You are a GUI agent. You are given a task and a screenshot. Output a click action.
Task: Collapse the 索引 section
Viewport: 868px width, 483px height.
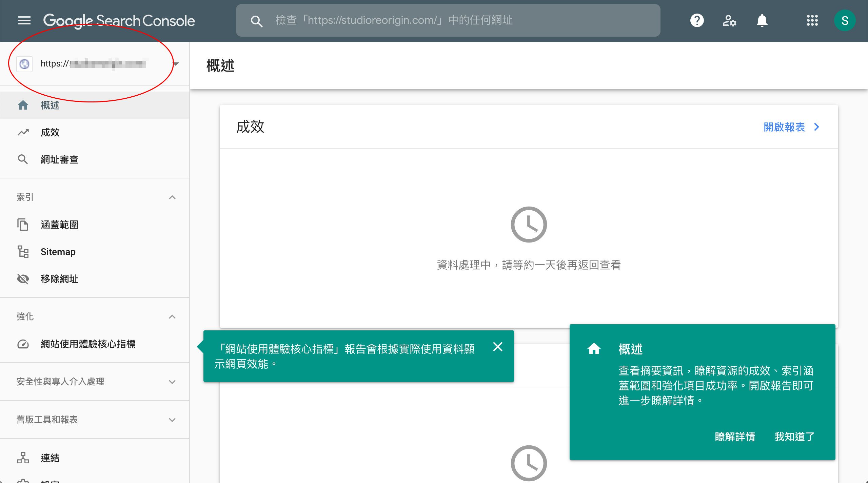[x=172, y=197]
